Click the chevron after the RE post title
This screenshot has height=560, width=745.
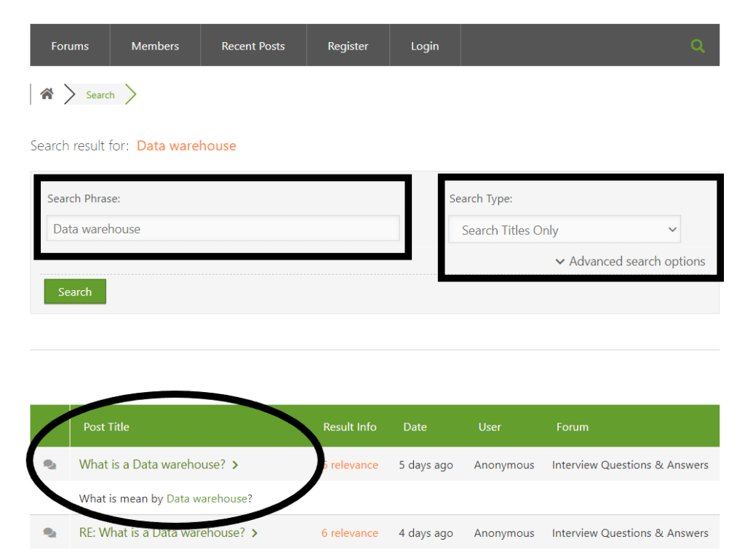255,532
